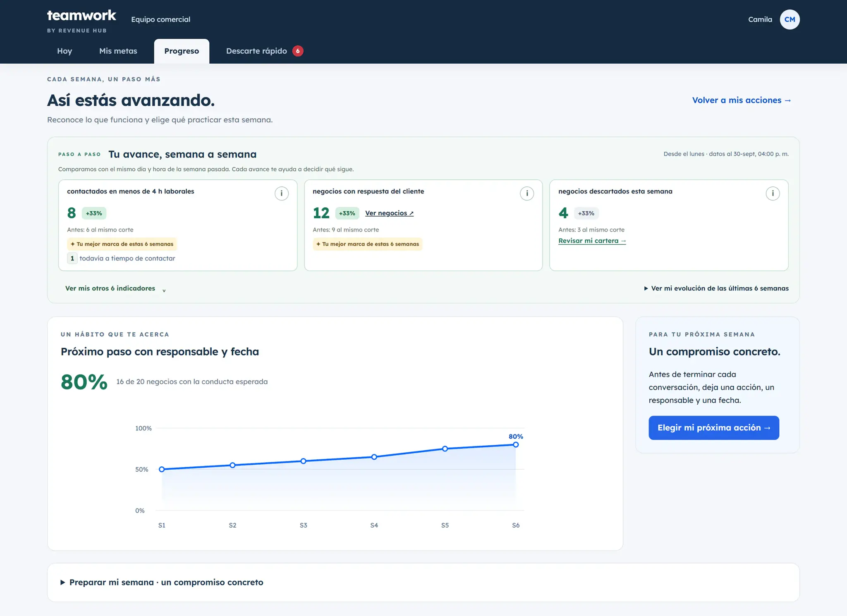The height and width of the screenshot is (616, 847).
Task: Click Volver a mis acciones link
Action: tap(742, 100)
